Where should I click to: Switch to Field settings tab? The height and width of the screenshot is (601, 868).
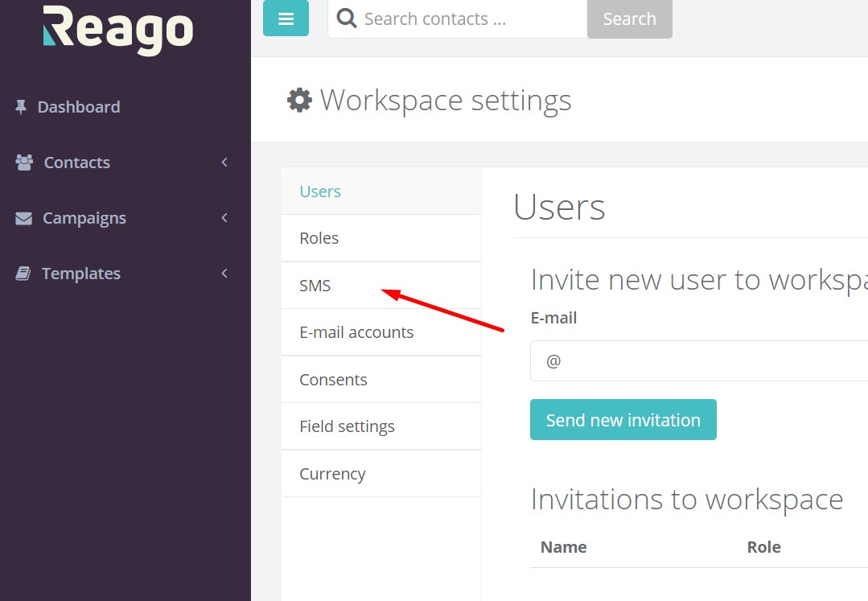(x=381, y=426)
